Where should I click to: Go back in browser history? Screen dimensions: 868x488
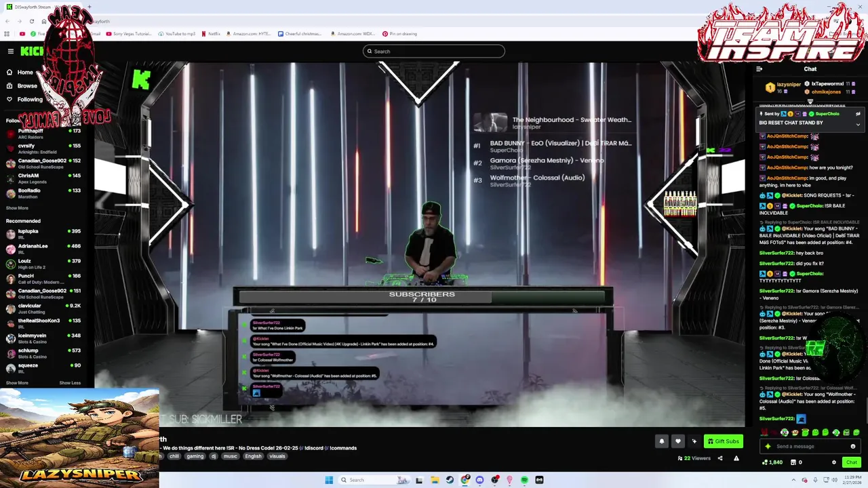click(x=8, y=22)
